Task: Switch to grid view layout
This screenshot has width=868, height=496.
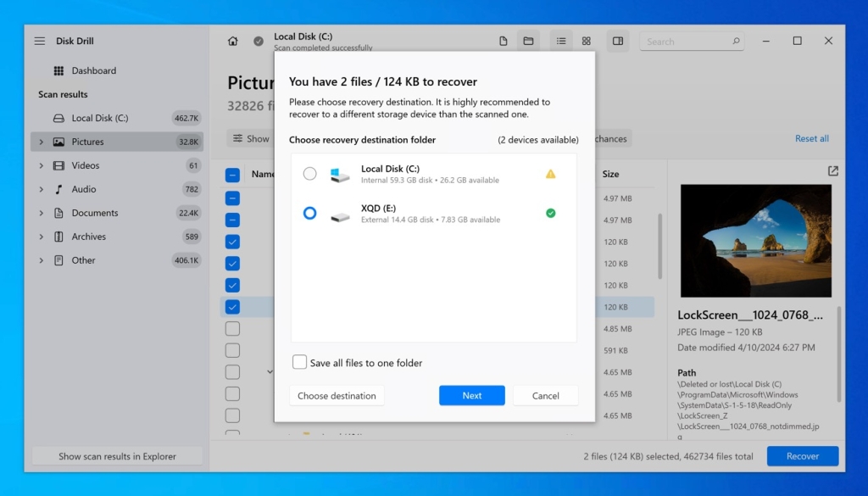Action: [586, 40]
